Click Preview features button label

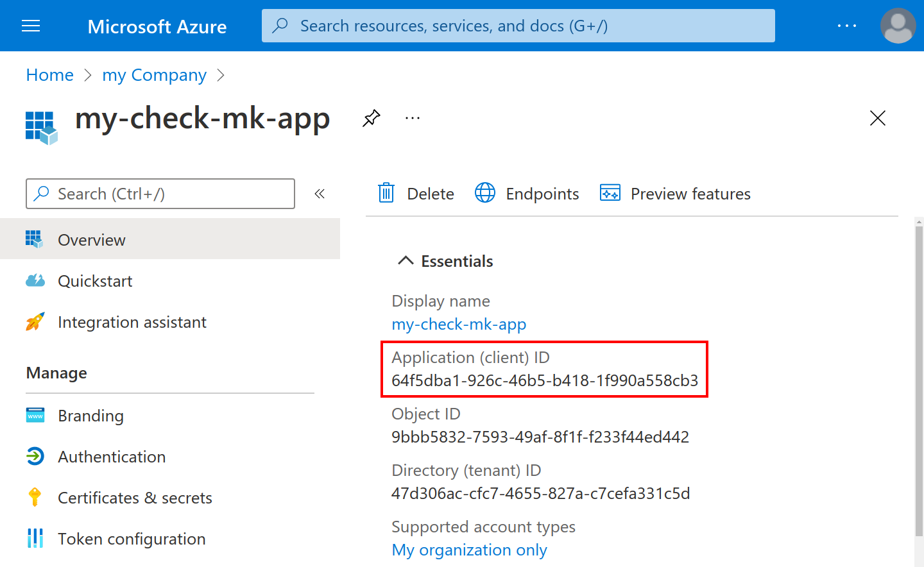coord(690,194)
